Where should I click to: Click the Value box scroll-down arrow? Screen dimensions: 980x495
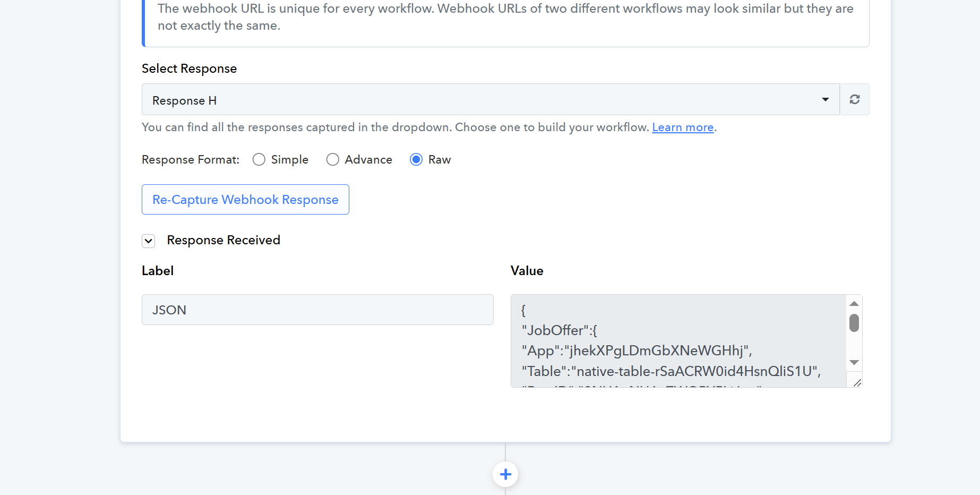(854, 362)
